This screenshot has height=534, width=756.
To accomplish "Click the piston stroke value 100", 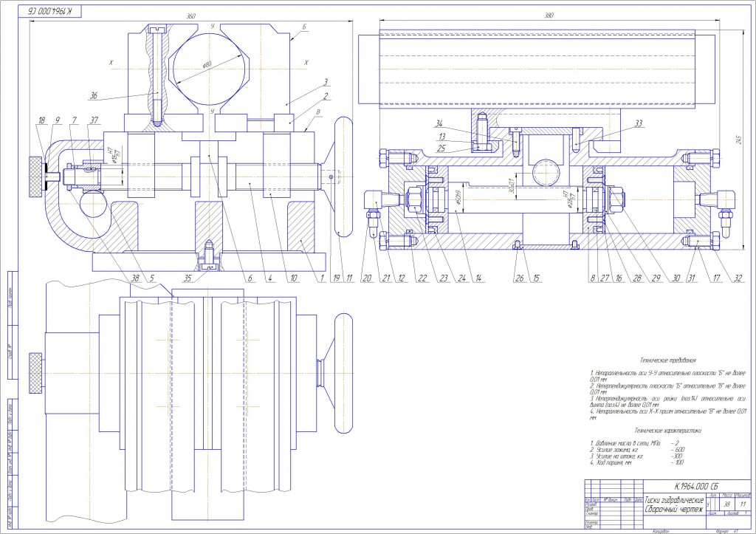I will coord(678,462).
